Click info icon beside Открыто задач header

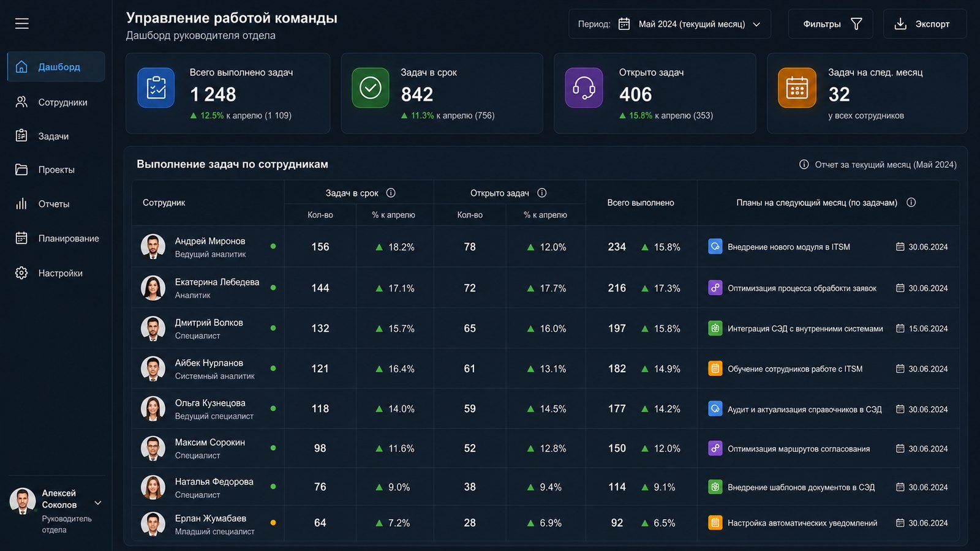pos(542,193)
